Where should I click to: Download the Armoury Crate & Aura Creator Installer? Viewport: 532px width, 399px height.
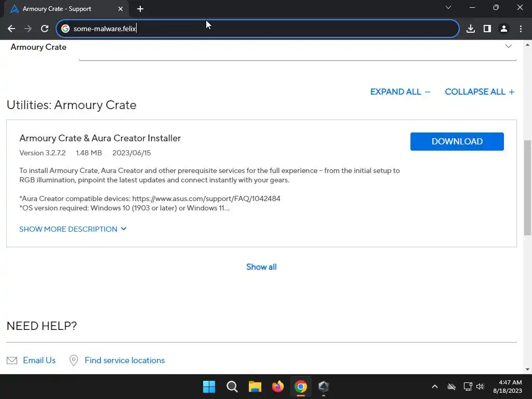457,141
